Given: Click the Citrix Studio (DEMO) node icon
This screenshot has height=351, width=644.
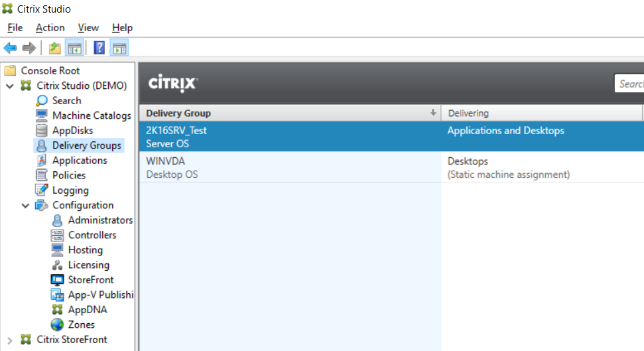Looking at the screenshot, I should (x=27, y=86).
